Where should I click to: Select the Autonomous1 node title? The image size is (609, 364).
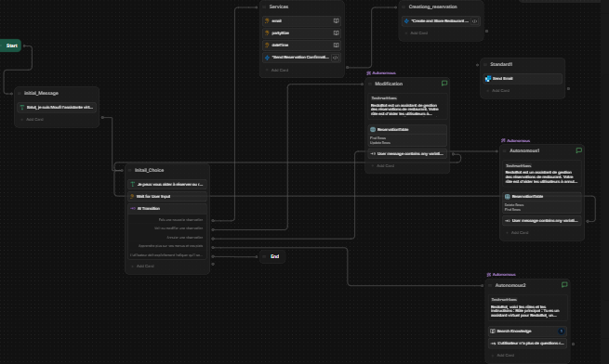tap(524, 150)
